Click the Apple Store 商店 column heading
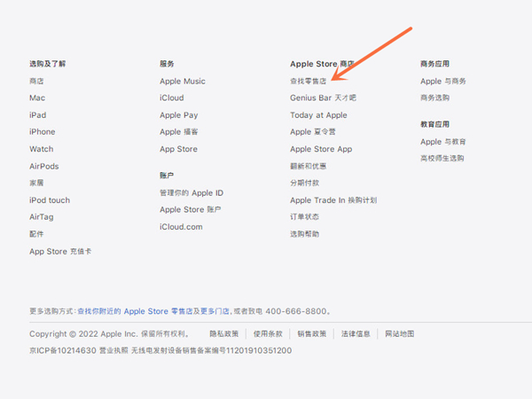The height and width of the screenshot is (399, 532). (x=323, y=64)
